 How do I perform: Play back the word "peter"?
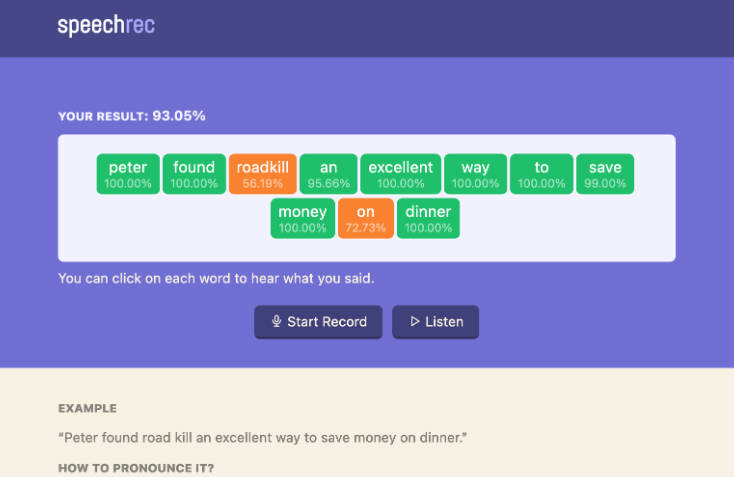tap(128, 174)
